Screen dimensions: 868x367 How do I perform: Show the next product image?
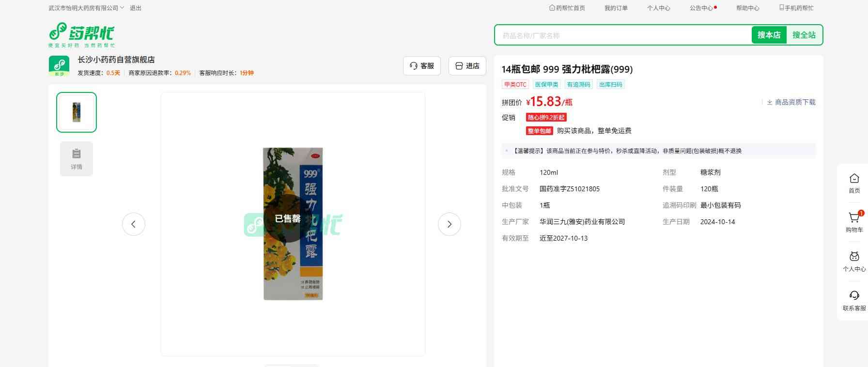coord(449,224)
